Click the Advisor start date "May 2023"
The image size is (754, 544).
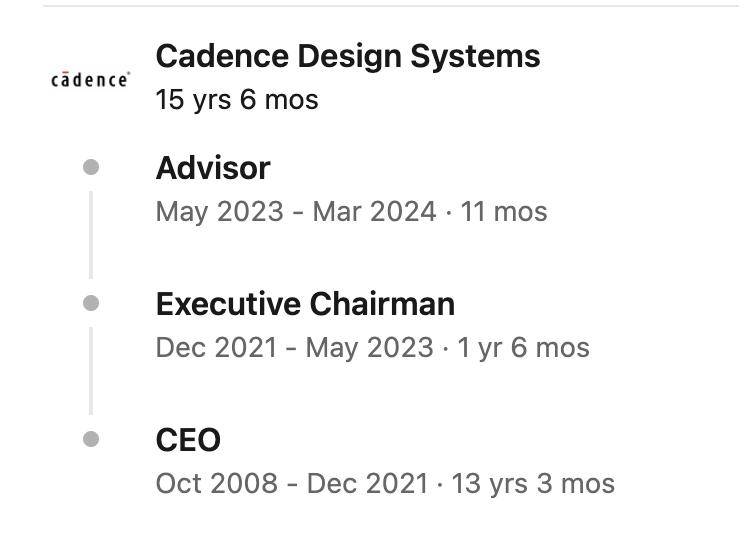220,212
